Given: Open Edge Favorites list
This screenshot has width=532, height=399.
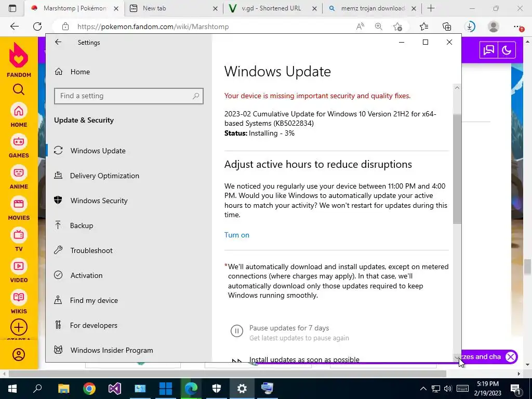Looking at the screenshot, I should [424, 26].
